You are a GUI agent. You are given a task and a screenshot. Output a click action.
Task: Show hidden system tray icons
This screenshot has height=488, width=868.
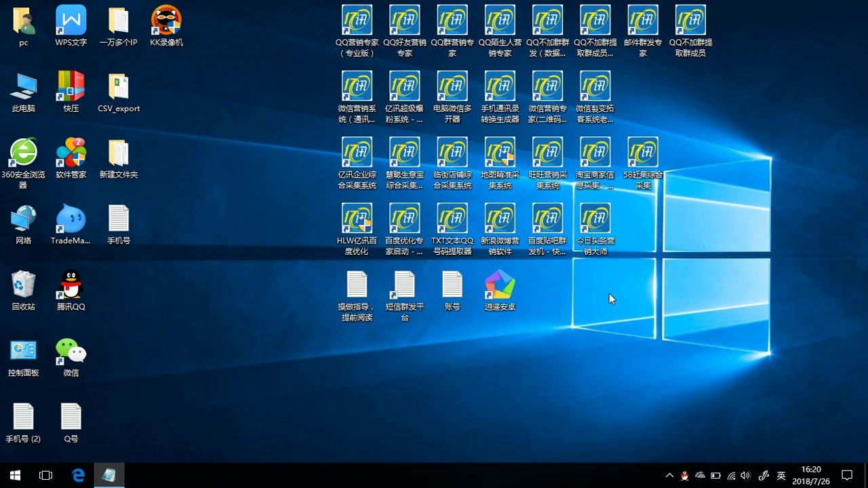669,475
